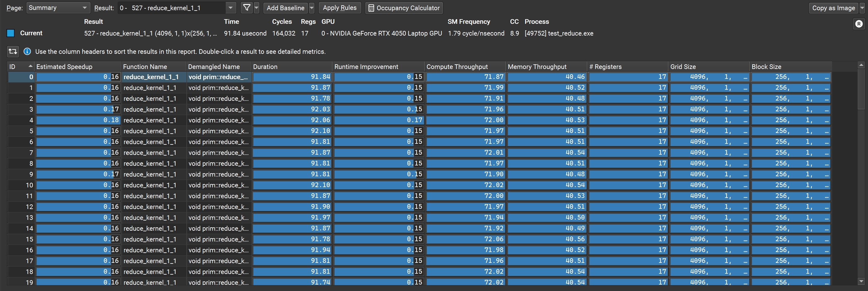
Task: Select row ID 10
Action: pyautogui.click(x=419, y=185)
